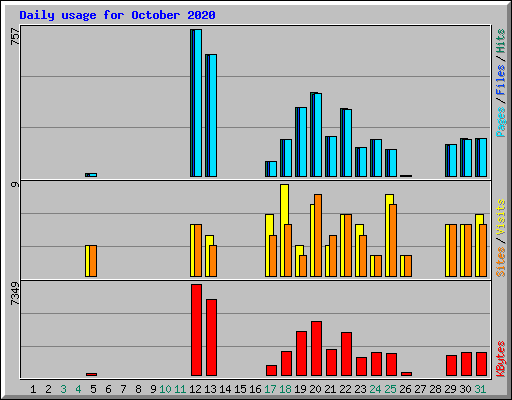Select the orange sites bar for day 20
This screenshot has height=400, width=512.
point(318,235)
